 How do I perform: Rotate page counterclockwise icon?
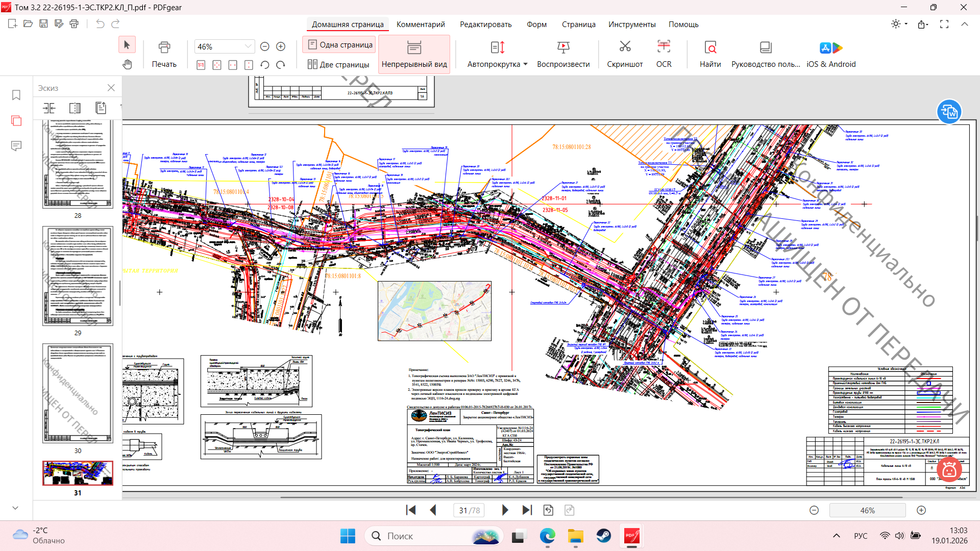pos(264,65)
